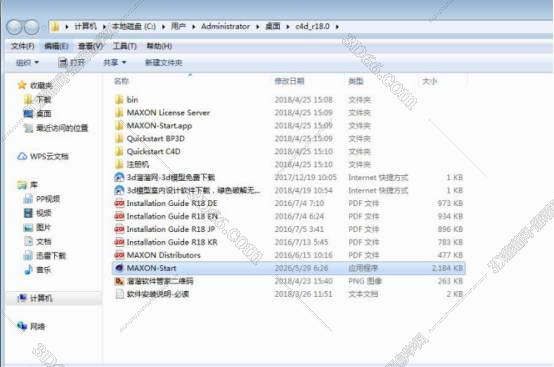Click the back navigation arrow button
The image size is (554, 367).
14,27
